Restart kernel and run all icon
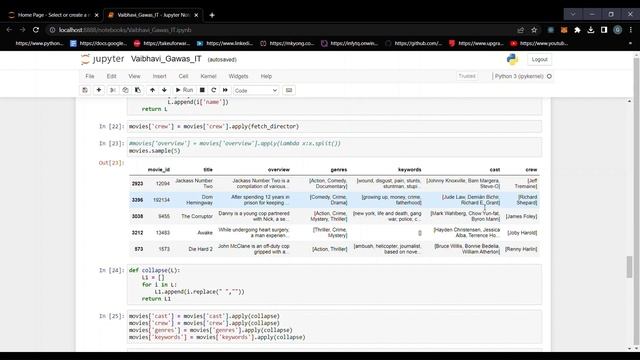The height and width of the screenshot is (360, 640). [225, 90]
